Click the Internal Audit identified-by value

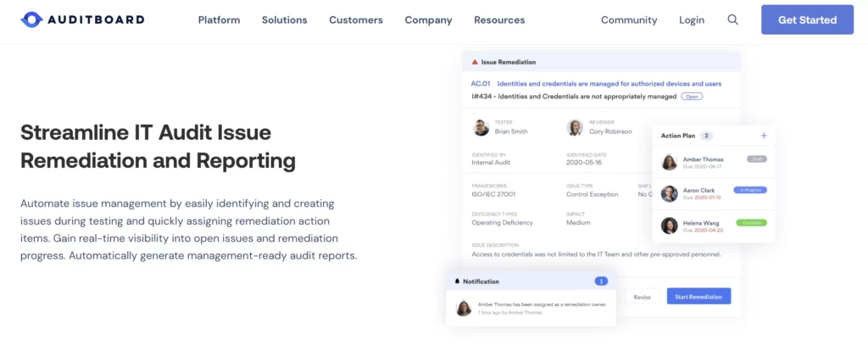[491, 163]
